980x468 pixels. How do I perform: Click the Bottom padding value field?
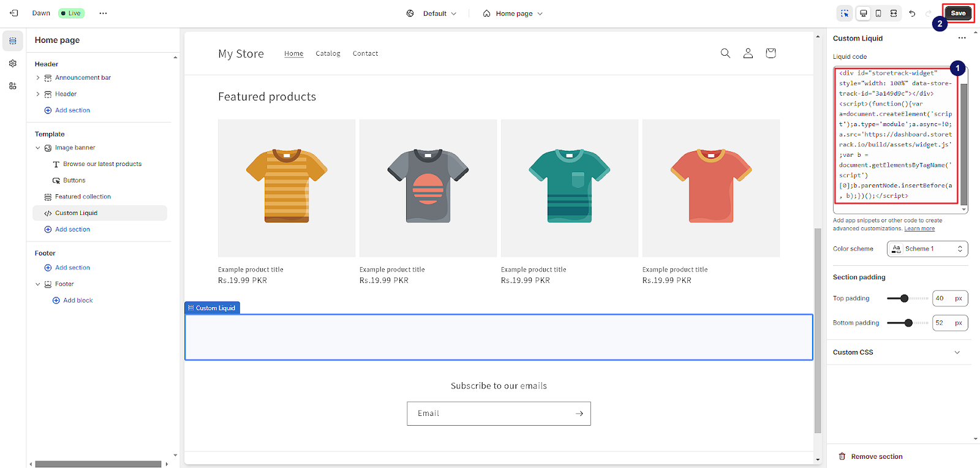click(950, 323)
